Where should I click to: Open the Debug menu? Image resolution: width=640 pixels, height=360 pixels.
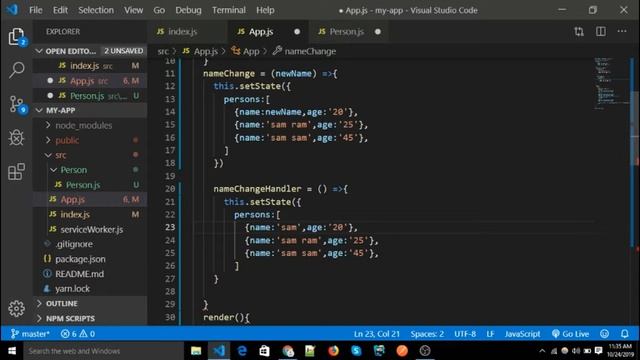click(x=188, y=10)
